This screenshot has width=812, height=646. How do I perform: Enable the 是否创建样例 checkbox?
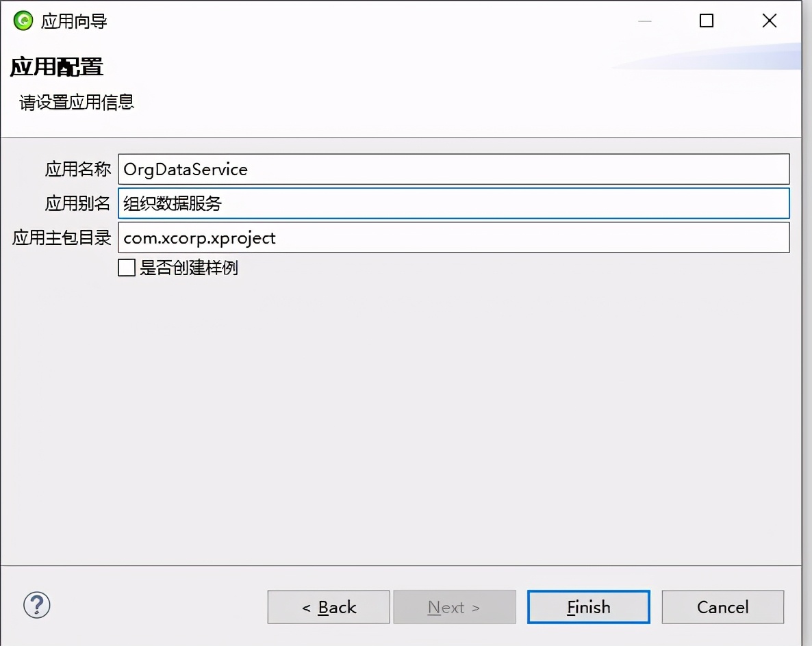coord(127,268)
